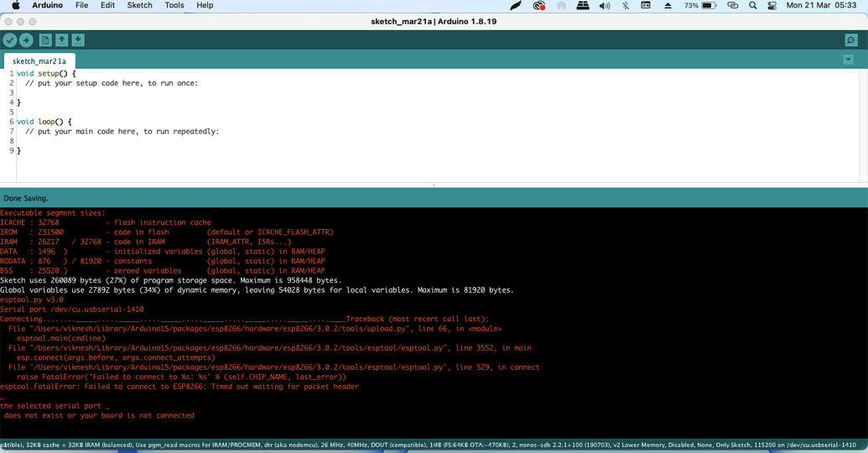Click the loop comment 'put your main code here'

(122, 131)
